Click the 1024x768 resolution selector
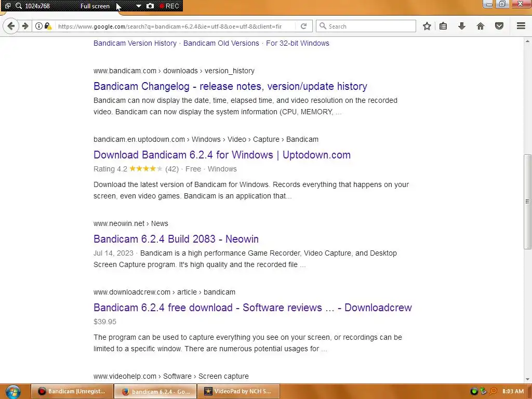This screenshot has width=532, height=399. (x=37, y=6)
